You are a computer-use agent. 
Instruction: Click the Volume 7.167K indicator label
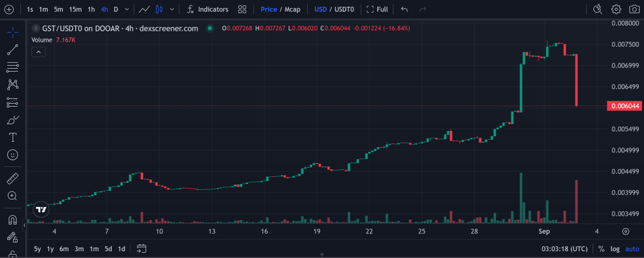tap(54, 40)
